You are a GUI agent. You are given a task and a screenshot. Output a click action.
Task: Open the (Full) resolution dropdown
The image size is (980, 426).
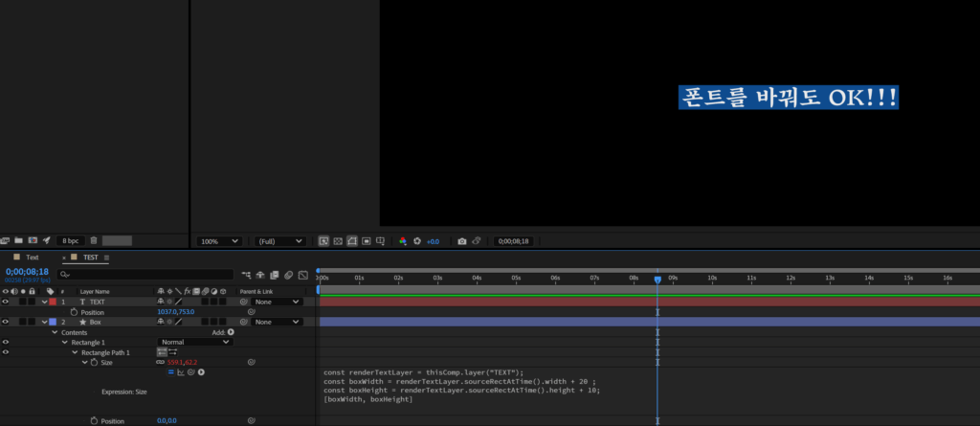[x=279, y=241]
